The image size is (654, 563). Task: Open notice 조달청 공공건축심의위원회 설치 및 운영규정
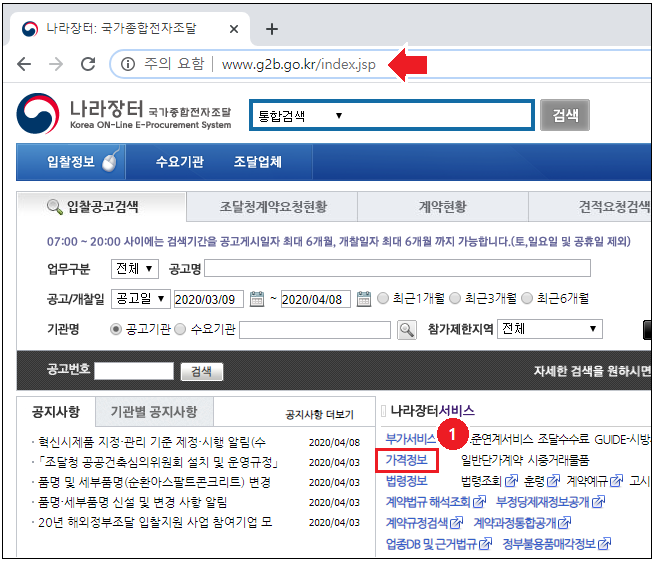(158, 462)
